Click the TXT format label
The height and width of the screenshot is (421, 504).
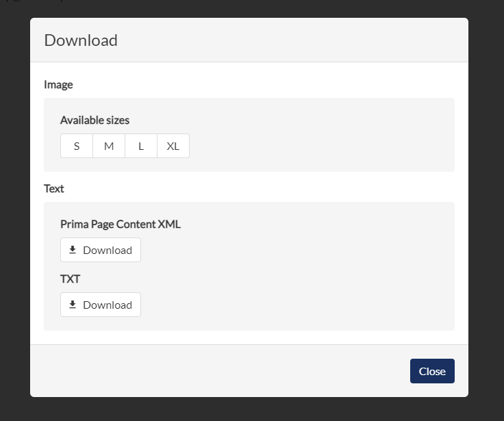pyautogui.click(x=70, y=279)
